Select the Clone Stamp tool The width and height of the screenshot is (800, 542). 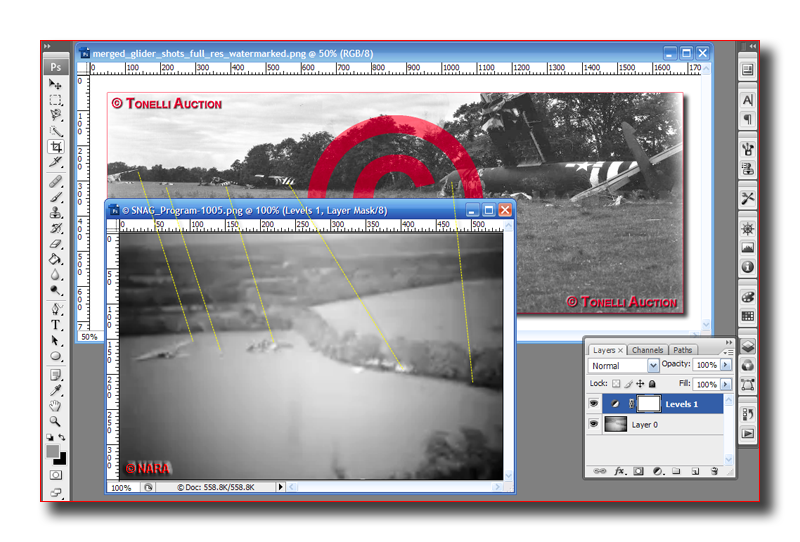click(56, 212)
